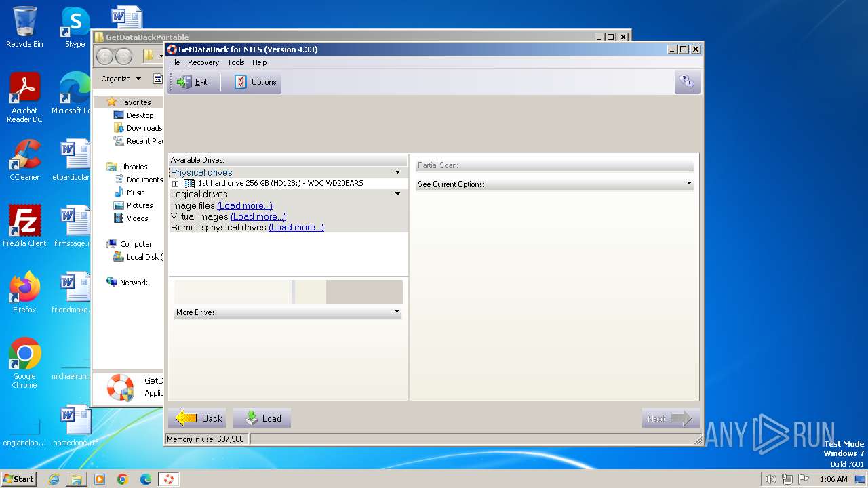Click the volume speaker tray icon
The width and height of the screenshot is (868, 488).
770,479
